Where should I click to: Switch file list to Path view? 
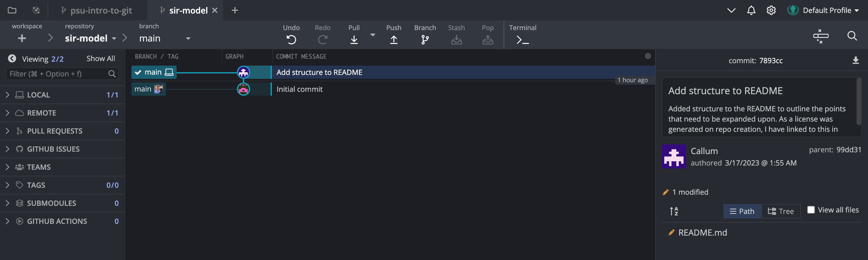[742, 211]
